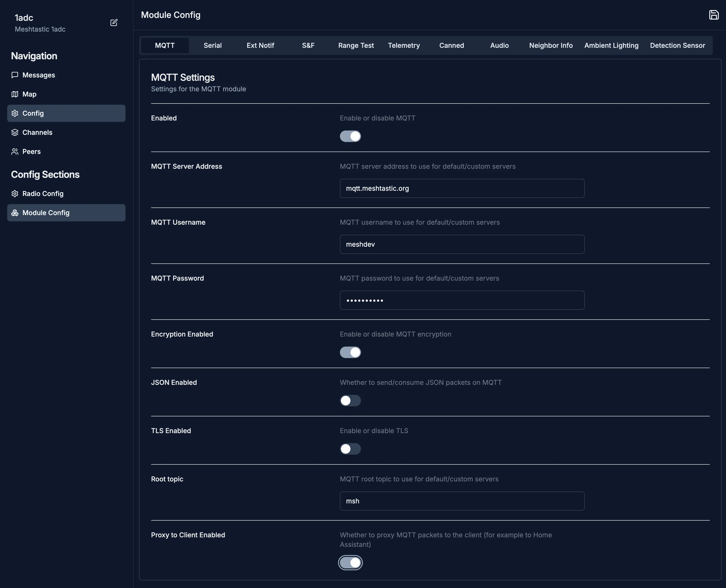Open Messages via its chat bubble icon
Viewport: 726px width, 588px height.
15,75
